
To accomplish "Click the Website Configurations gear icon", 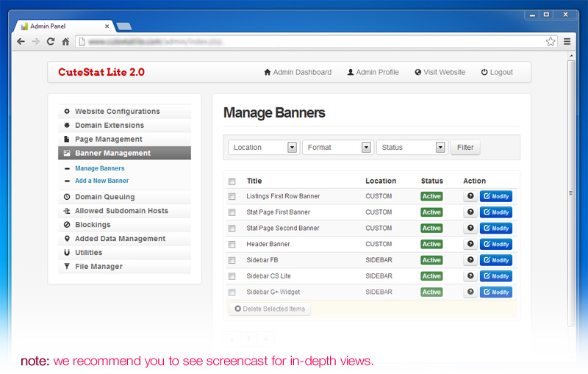I will pyautogui.click(x=67, y=111).
